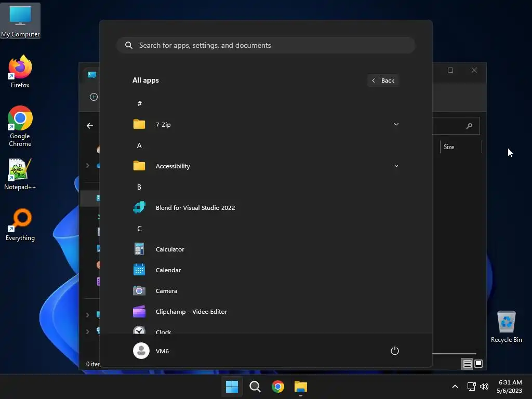Switch Explorer to large thumbnails view
The height and width of the screenshot is (399, 532).
pos(478,364)
